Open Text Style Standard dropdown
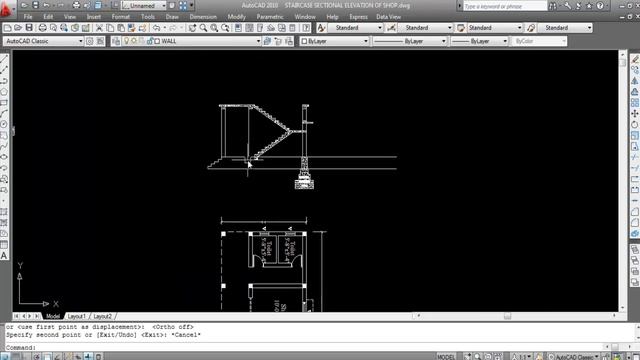This screenshot has height=360, width=640. click(356, 28)
